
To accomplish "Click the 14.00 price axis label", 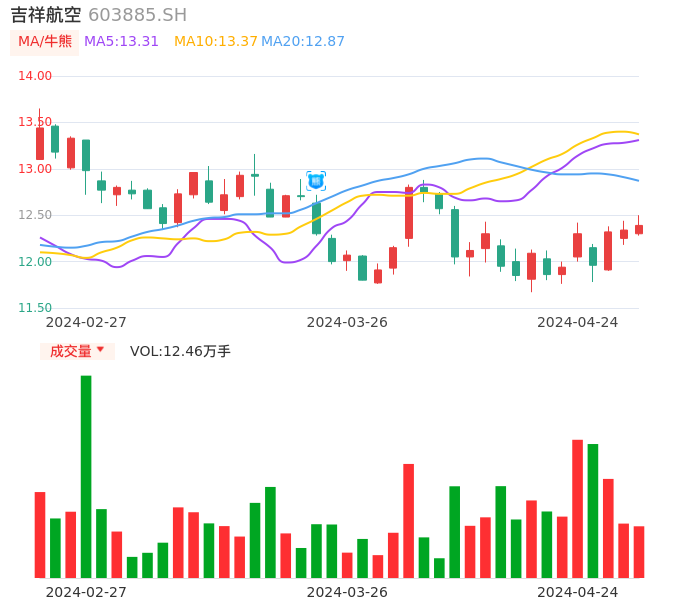I will 36,76.
